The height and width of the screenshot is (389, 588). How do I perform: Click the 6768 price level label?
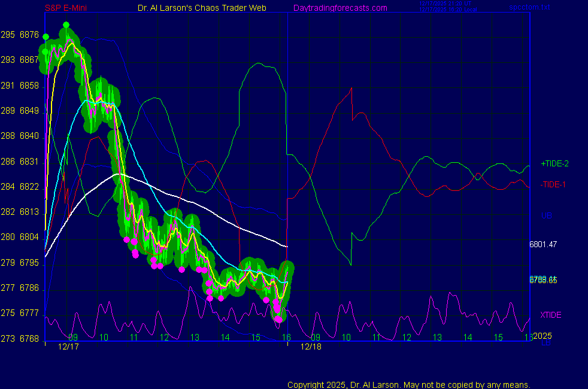tap(28, 339)
